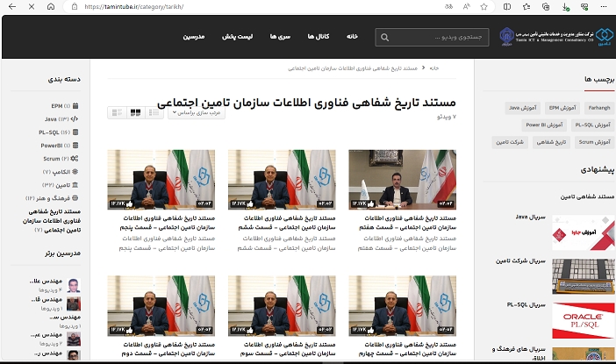The image size is (616, 364).
Task: Click the فرهنگ و هنر globe icon
Action: coord(75,198)
